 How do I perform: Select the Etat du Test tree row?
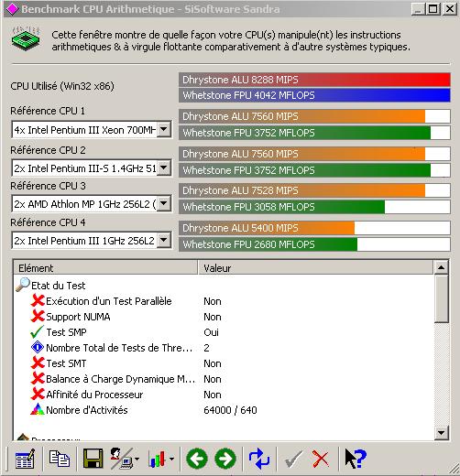coord(58,286)
